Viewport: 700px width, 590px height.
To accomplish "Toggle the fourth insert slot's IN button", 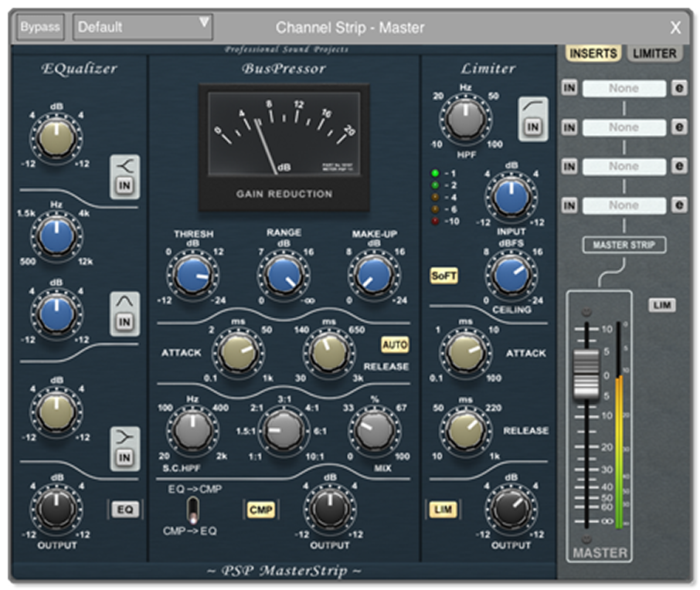I will click(569, 205).
